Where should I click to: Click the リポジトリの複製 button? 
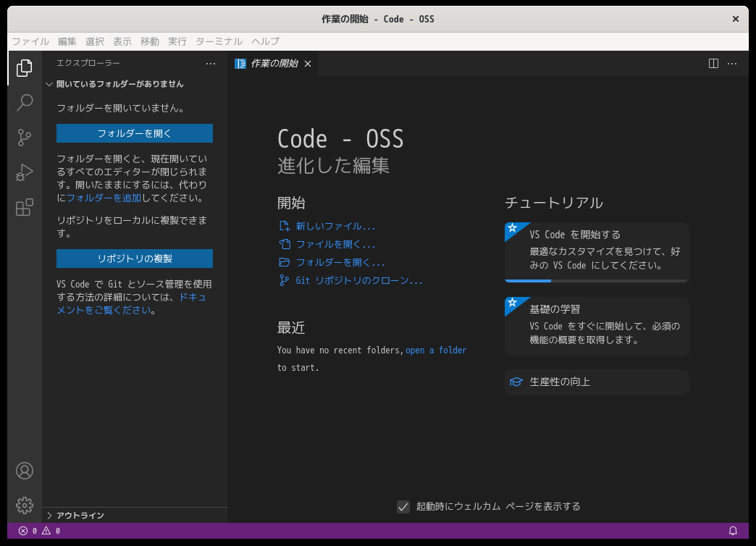pos(135,259)
